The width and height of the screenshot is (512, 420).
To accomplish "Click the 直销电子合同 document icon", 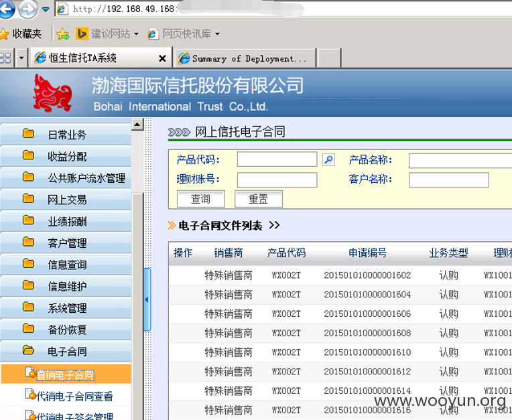I will click(x=30, y=372).
